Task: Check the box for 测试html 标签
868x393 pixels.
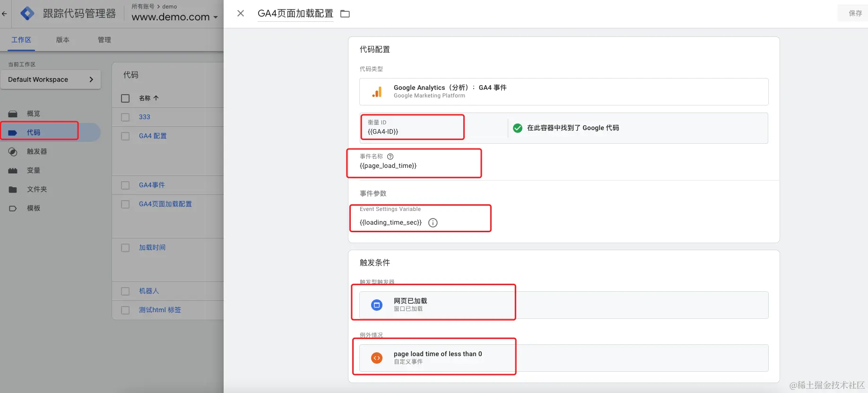Action: click(x=125, y=310)
